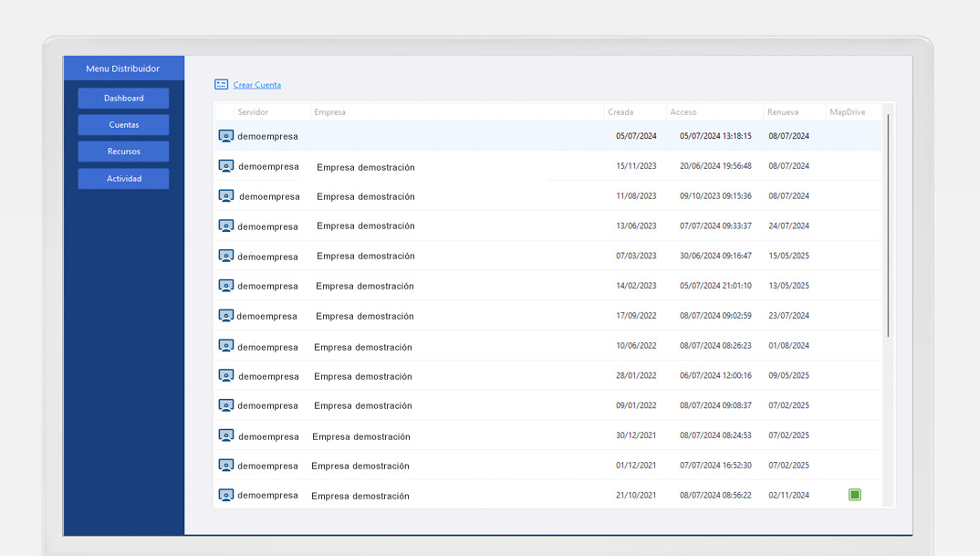The image size is (980, 556).
Task: Click renewal date 15/05/2025
Action: [788, 256]
